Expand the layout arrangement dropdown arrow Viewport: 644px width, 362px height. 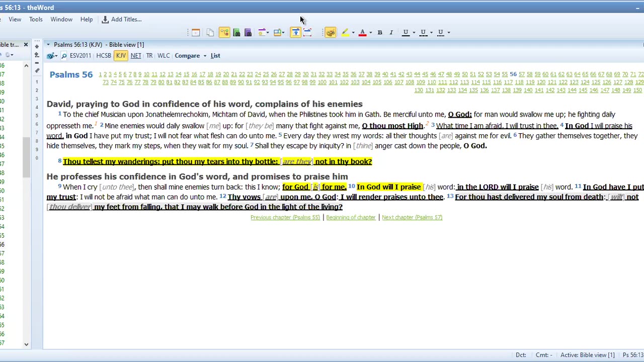coord(283,33)
